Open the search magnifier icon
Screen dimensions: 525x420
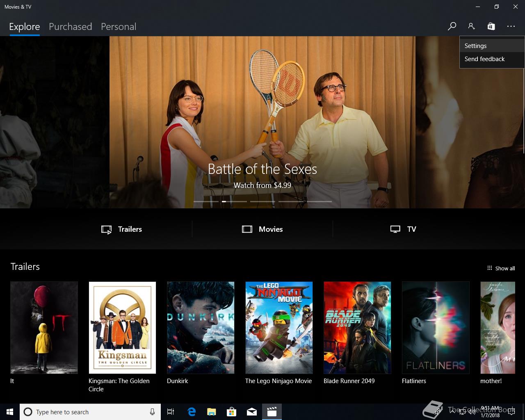452,26
